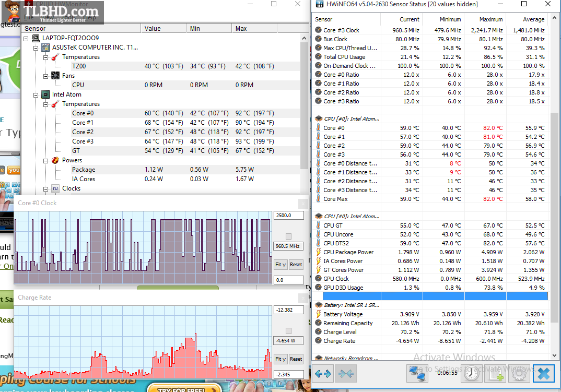The image size is (561, 392).
Task: Select the highlighted blue row in HWiNFO
Action: (x=435, y=296)
